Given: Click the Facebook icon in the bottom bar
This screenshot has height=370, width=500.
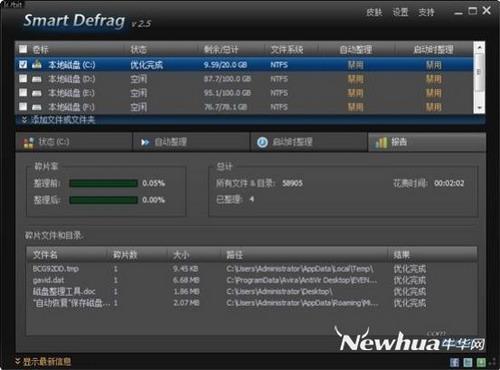Looking at the screenshot, I should click(x=454, y=362).
